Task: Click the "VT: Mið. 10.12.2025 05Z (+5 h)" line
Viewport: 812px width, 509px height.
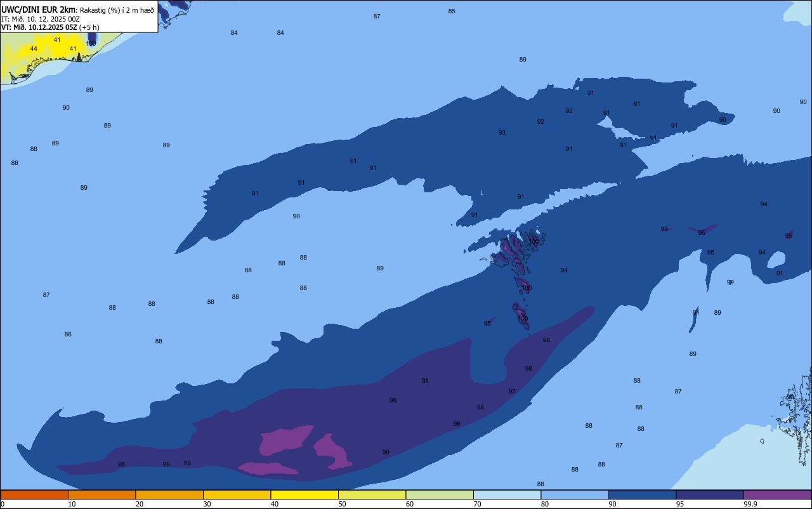Action: (50, 27)
